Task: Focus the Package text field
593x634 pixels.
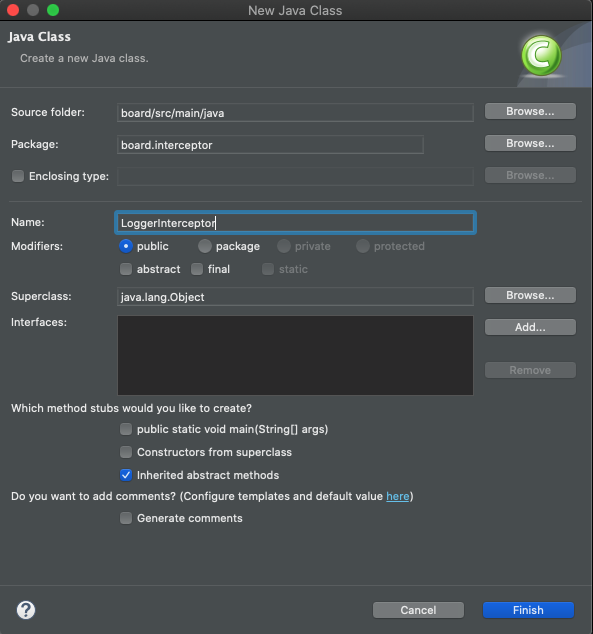Action: (x=270, y=145)
